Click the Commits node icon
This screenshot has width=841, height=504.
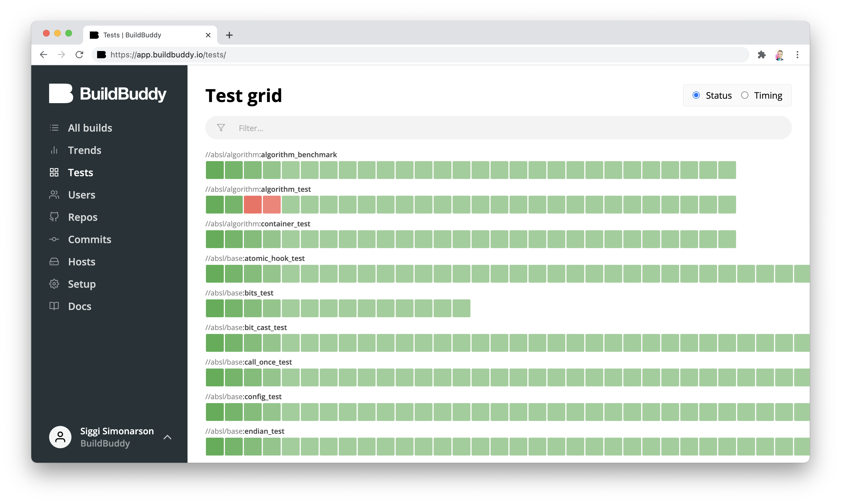pos(54,239)
